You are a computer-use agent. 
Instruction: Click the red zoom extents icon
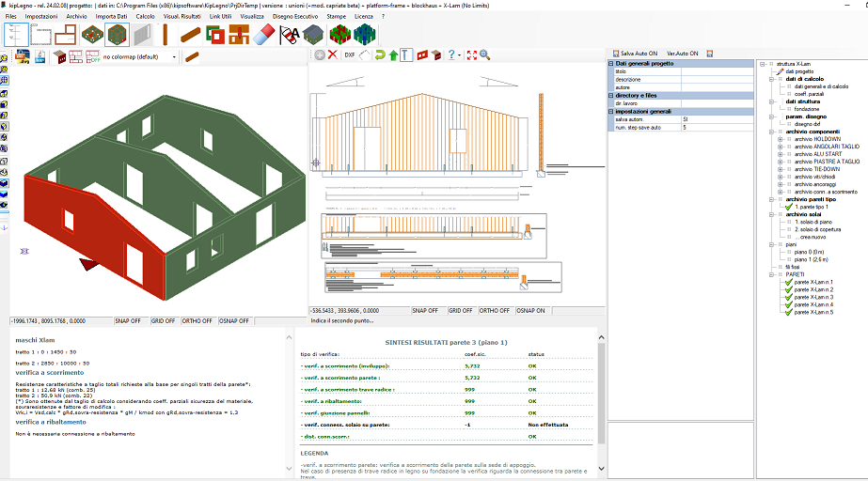point(471,55)
